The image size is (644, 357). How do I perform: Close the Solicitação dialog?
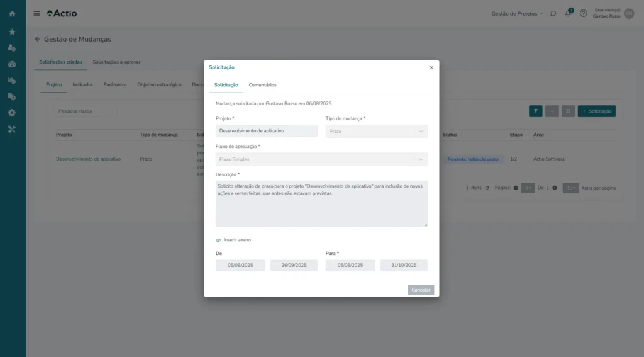pyautogui.click(x=431, y=67)
